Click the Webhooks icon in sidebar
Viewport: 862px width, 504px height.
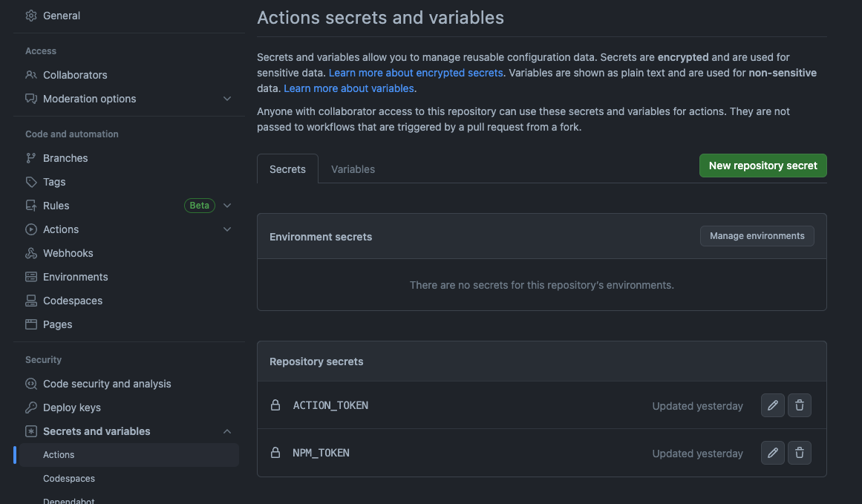coord(31,253)
